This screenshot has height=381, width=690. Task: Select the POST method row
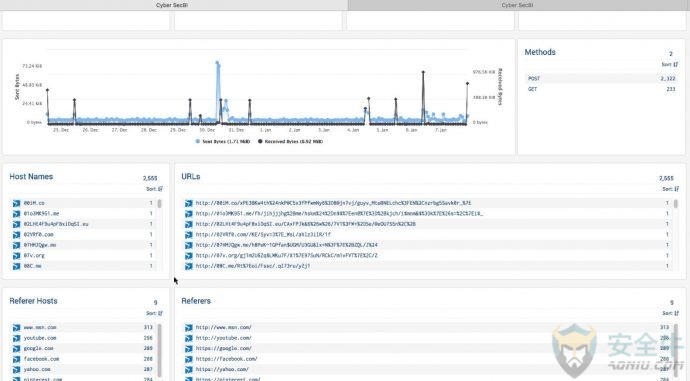coord(601,79)
